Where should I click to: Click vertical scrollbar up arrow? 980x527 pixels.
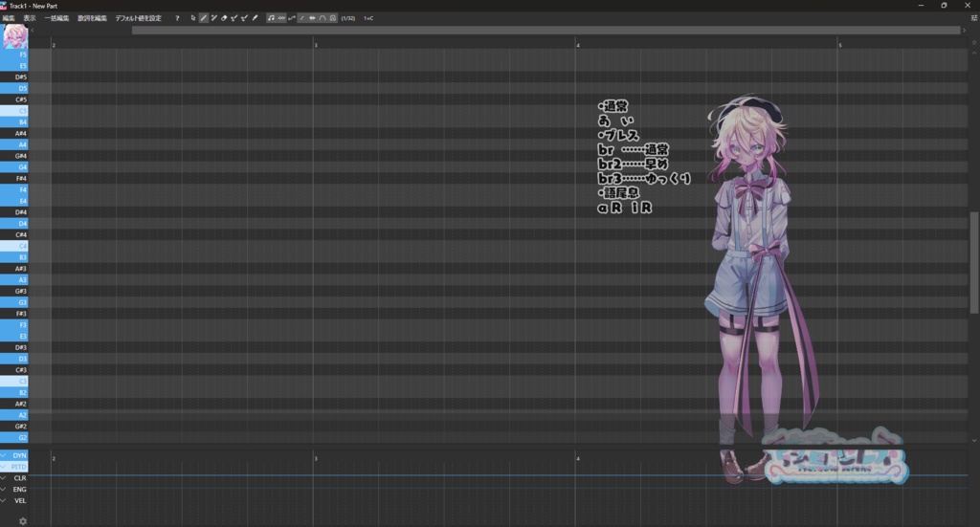[973, 53]
